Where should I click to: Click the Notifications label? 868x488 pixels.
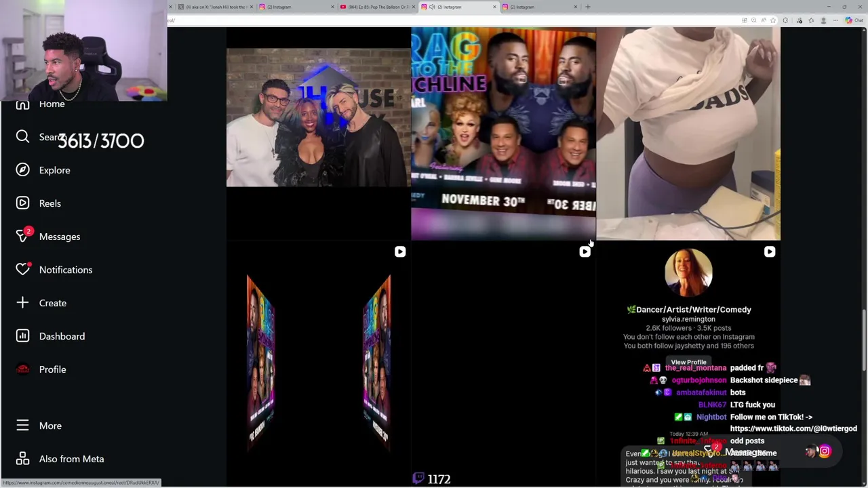pyautogui.click(x=66, y=270)
